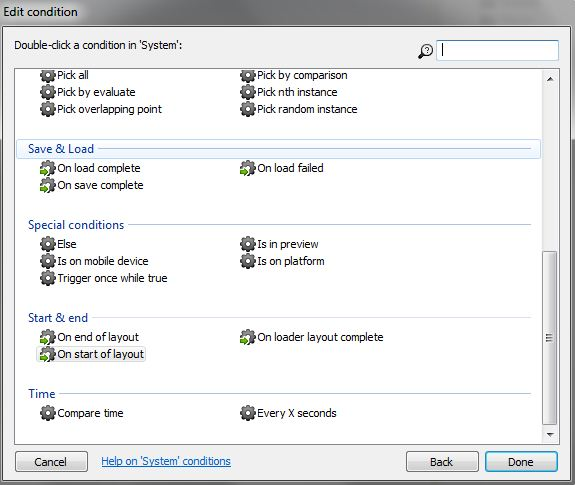575x485 pixels.
Task: Open 'Help on System conditions' link
Action: [166, 461]
